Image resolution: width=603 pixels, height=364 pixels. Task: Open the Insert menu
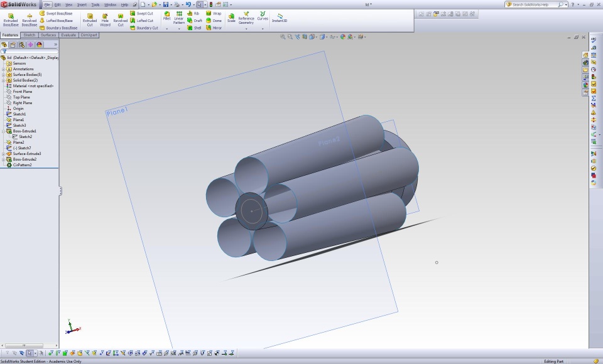click(x=82, y=4)
